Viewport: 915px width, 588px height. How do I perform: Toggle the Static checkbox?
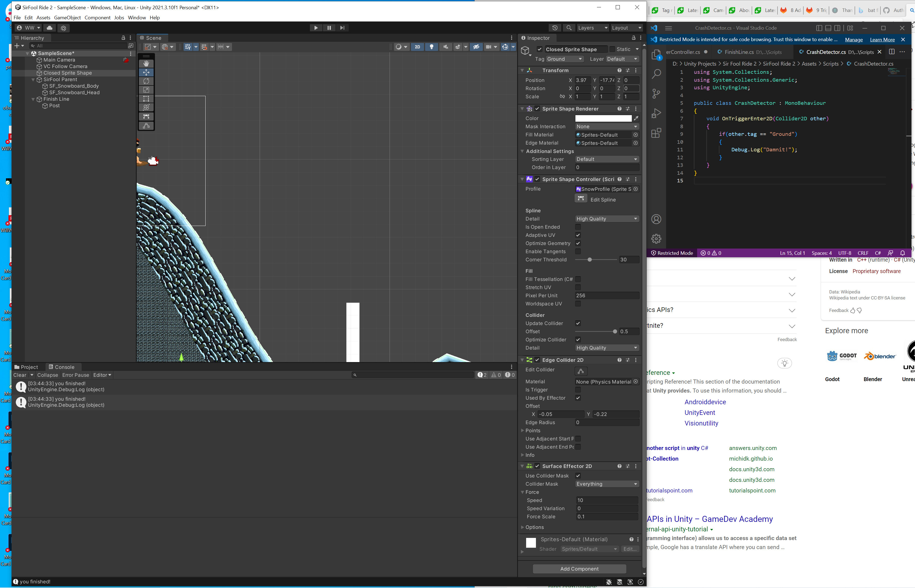coord(612,49)
